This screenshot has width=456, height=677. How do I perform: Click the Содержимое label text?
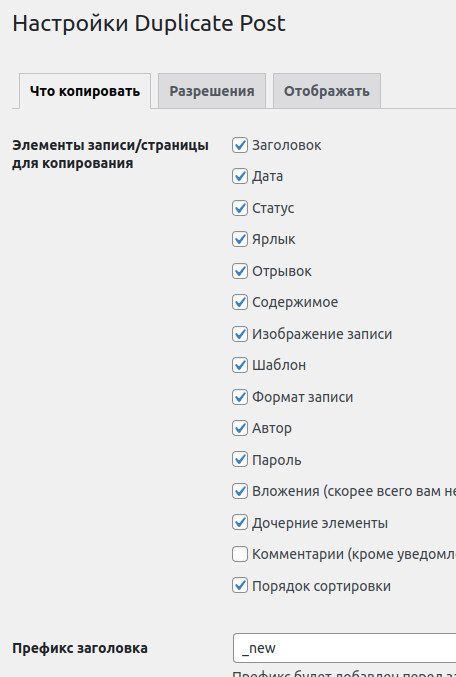tap(295, 302)
